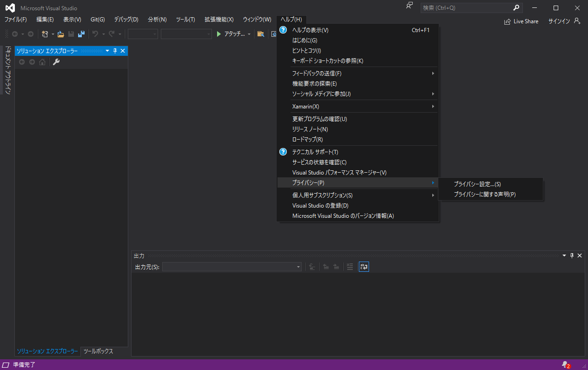Toggle word wrap in the Output panel
The width and height of the screenshot is (588, 370).
(363, 266)
